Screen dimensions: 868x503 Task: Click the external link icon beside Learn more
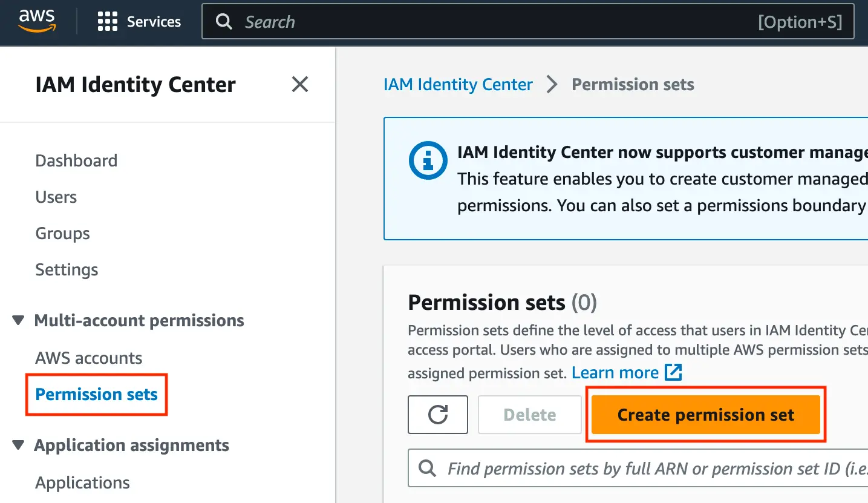673,372
